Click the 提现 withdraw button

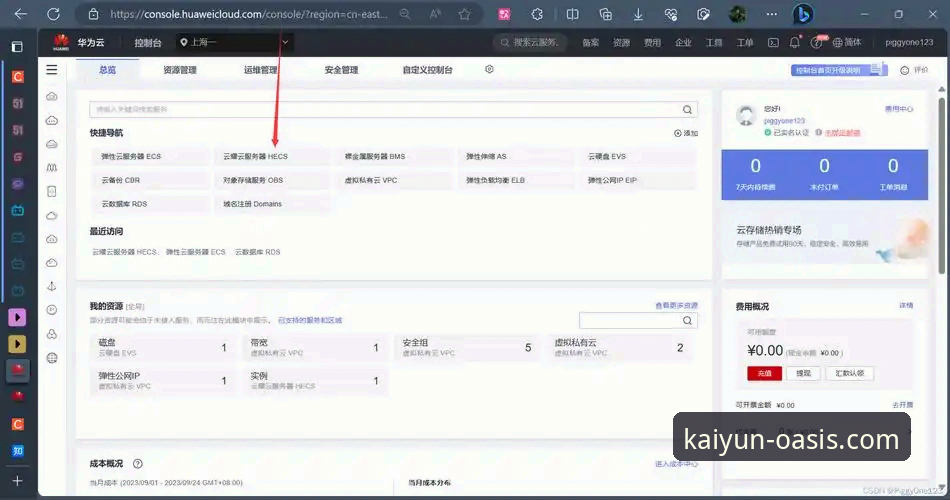(x=803, y=373)
